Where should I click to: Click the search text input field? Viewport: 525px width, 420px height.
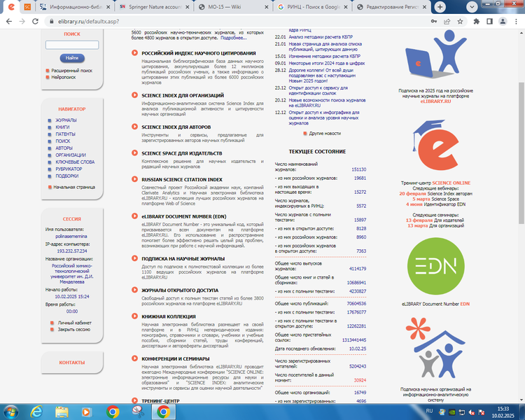tap(71, 45)
